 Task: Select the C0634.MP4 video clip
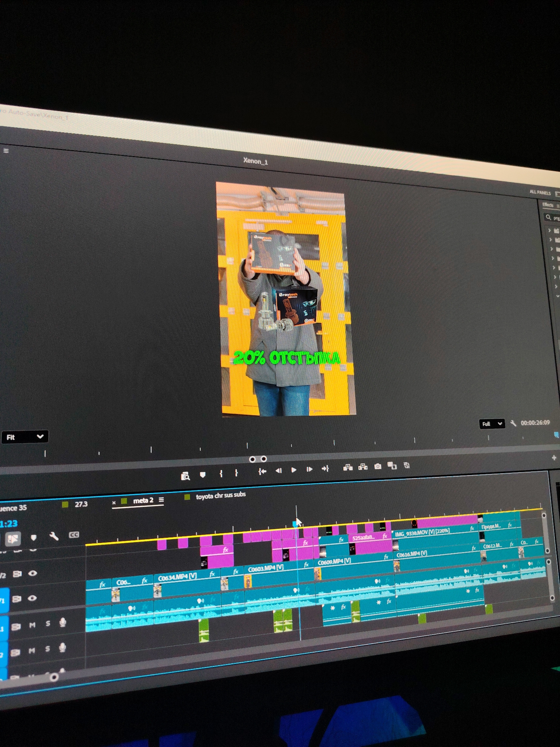click(187, 583)
